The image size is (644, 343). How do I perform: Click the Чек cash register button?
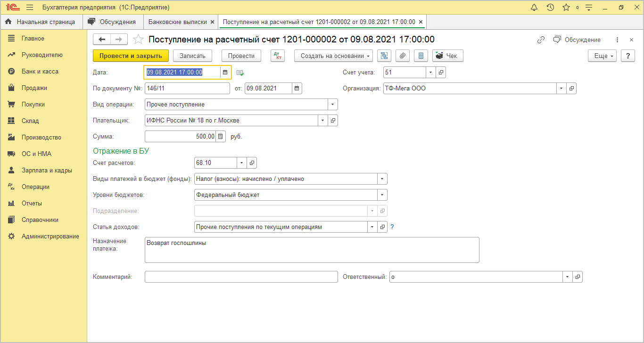click(x=447, y=56)
